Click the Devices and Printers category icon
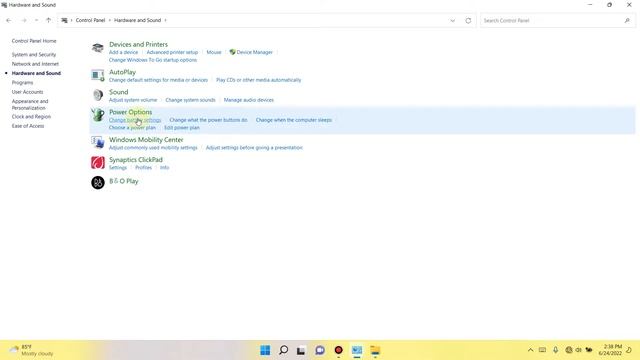This screenshot has width=640, height=360. (x=98, y=48)
